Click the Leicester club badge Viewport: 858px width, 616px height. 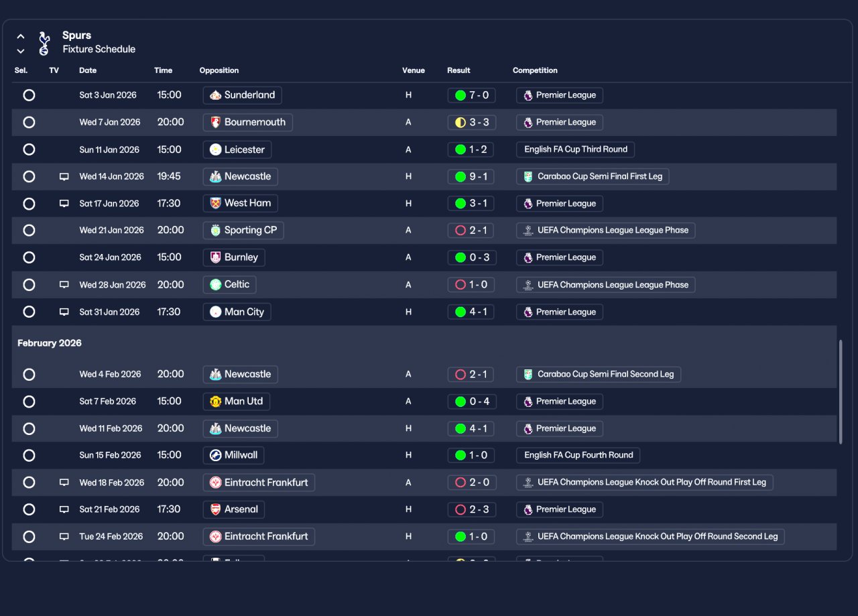[215, 149]
